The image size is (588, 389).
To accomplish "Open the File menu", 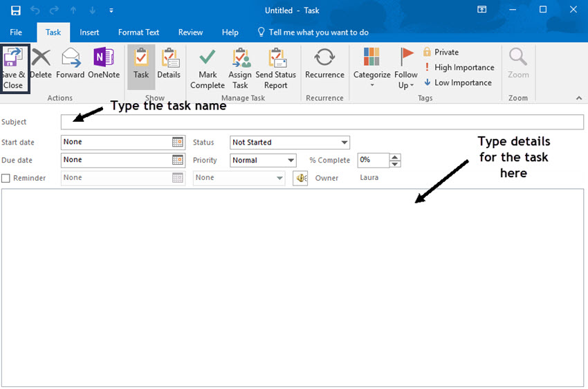I will tap(16, 33).
